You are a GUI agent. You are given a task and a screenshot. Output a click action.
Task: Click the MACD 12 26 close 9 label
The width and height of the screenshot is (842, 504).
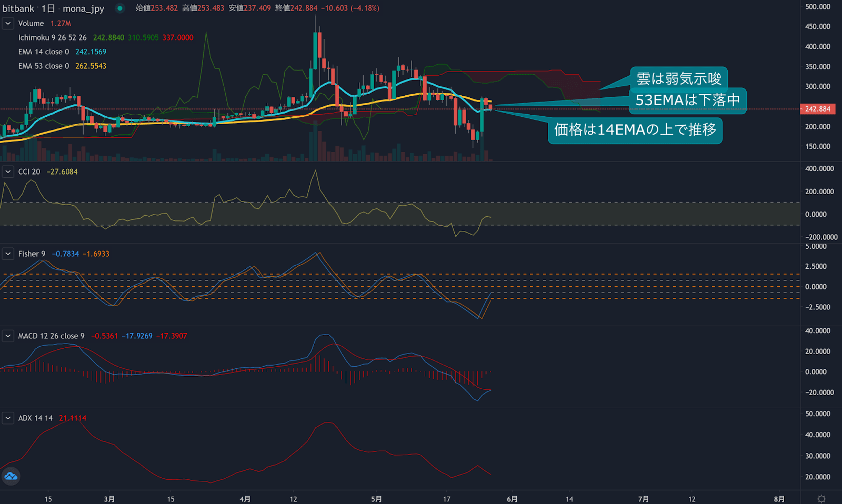click(51, 336)
